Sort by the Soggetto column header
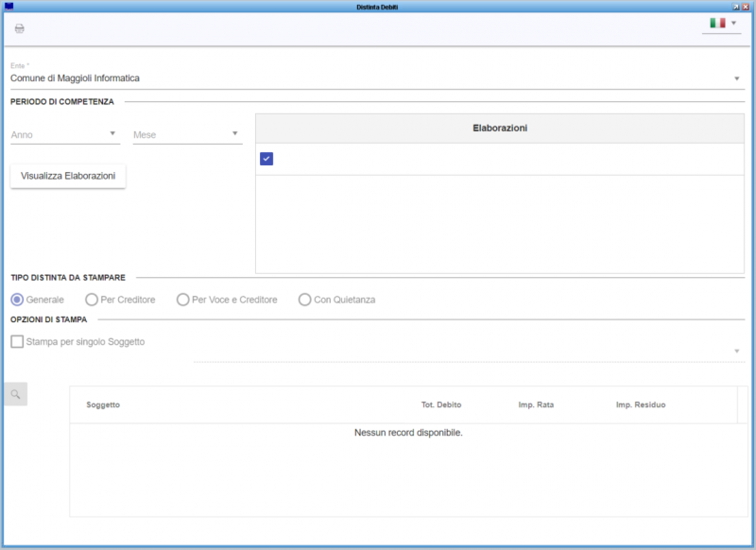Screen dimensions: 756x550 [x=103, y=405]
